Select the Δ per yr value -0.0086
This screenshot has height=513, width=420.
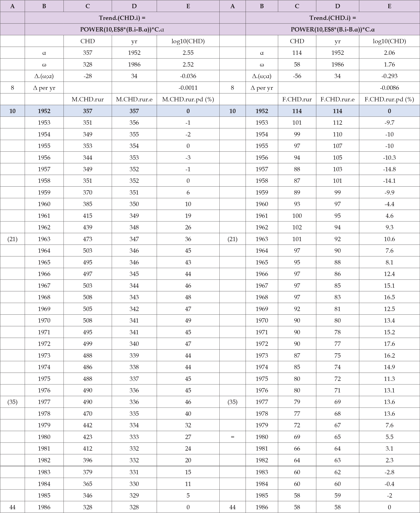click(x=389, y=88)
